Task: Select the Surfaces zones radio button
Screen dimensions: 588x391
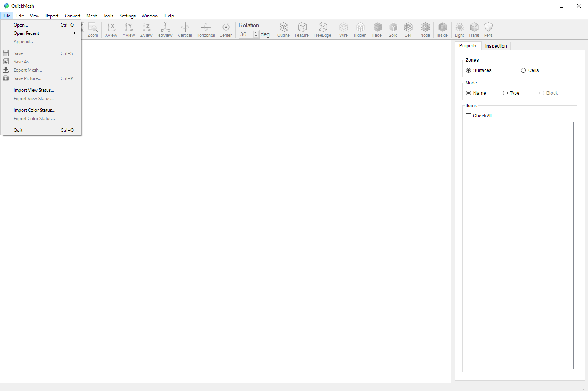Action: [x=469, y=70]
